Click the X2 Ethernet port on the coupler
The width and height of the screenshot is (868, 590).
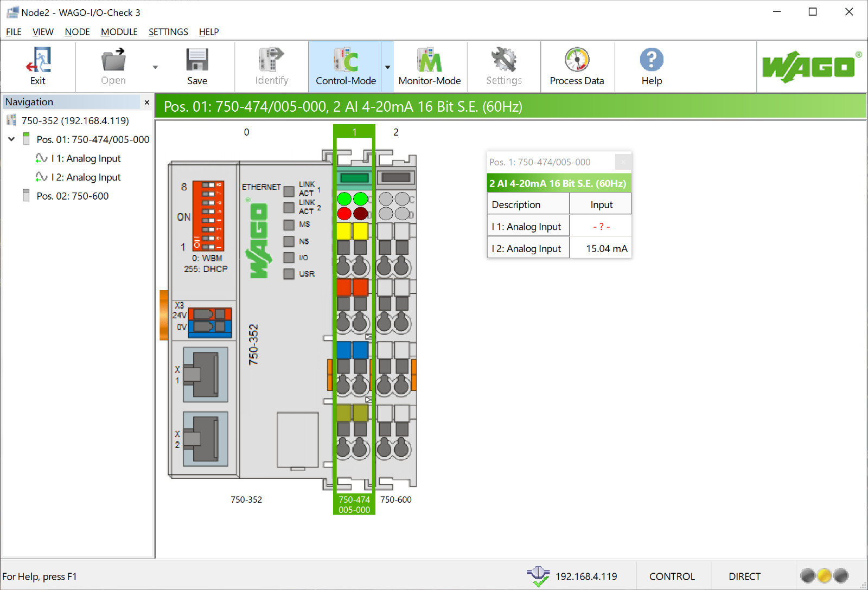[x=206, y=439]
